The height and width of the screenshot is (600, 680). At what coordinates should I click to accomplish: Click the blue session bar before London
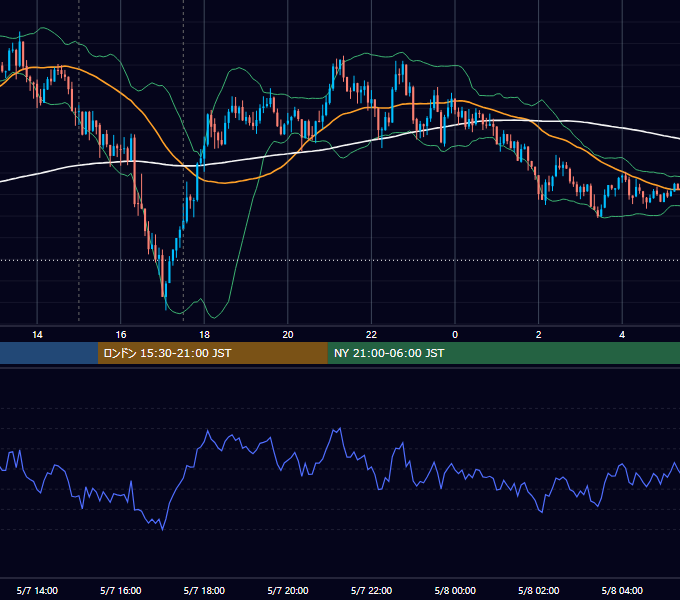click(49, 353)
